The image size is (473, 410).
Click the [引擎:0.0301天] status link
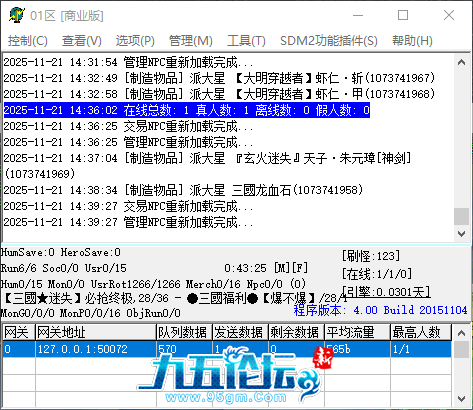(x=386, y=292)
